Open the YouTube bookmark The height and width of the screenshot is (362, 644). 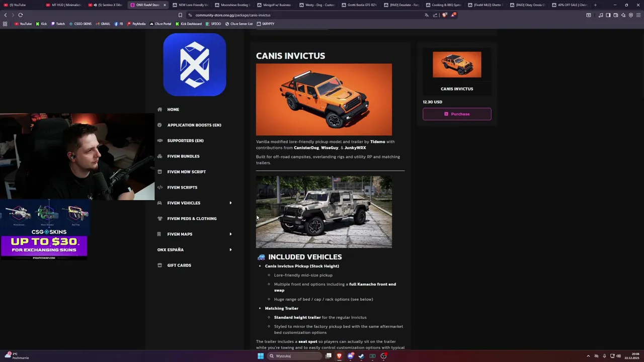point(23,24)
